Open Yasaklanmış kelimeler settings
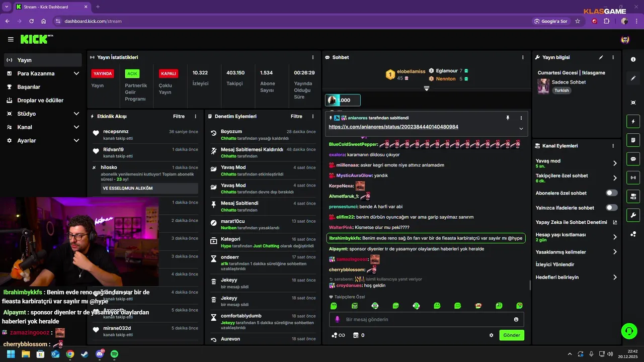 577,252
